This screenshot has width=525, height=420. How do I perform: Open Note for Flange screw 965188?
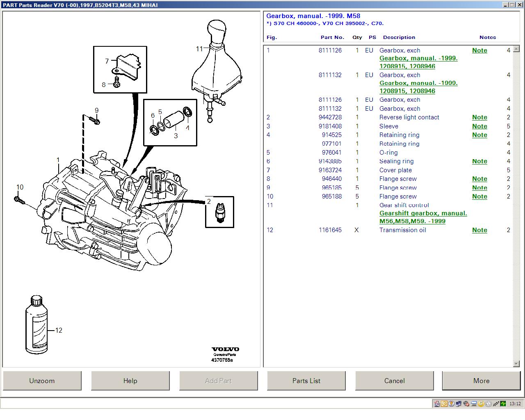click(479, 196)
